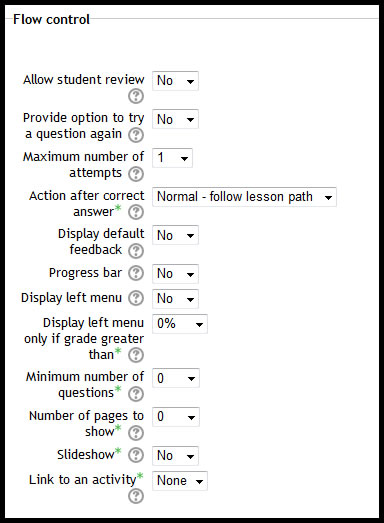Open help for Action after correct answer
384x523 pixels.
tap(136, 212)
